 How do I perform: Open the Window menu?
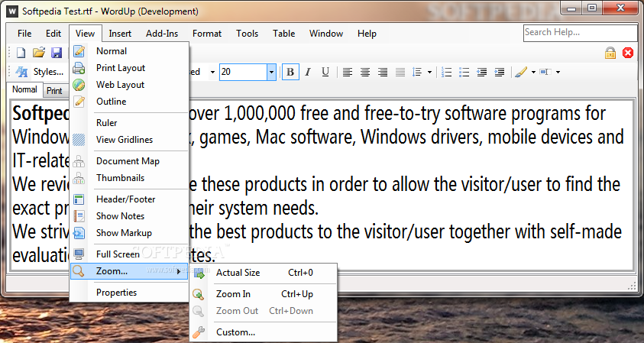[x=326, y=34]
